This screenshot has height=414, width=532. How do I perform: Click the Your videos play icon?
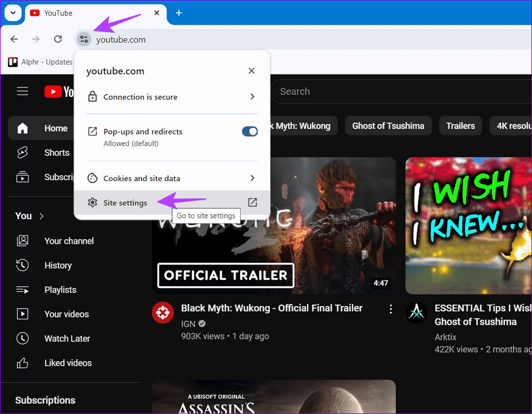click(x=22, y=314)
